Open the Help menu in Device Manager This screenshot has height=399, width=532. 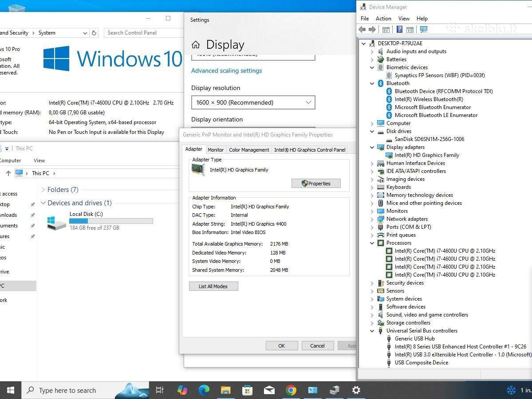tap(422, 19)
